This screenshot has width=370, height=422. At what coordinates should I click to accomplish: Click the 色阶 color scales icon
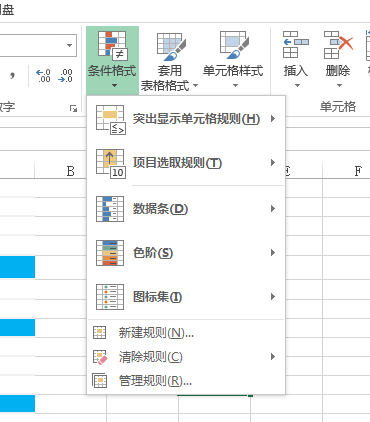(x=110, y=253)
